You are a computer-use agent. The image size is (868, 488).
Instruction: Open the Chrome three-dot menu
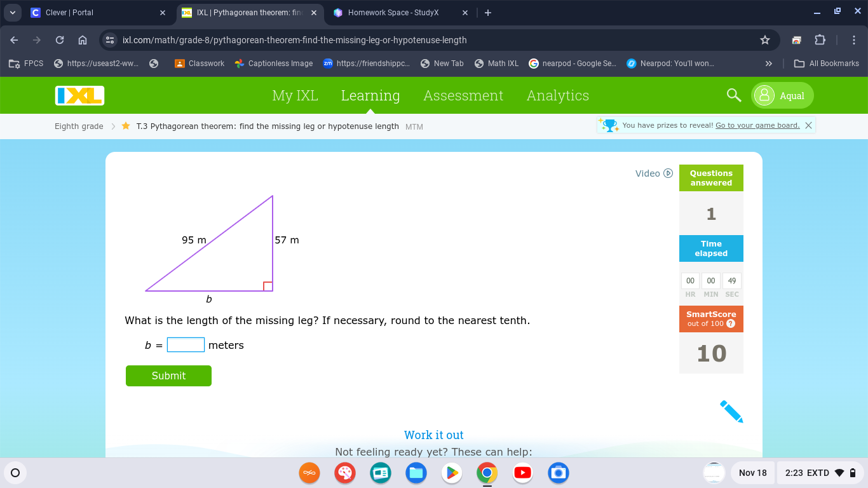[854, 40]
